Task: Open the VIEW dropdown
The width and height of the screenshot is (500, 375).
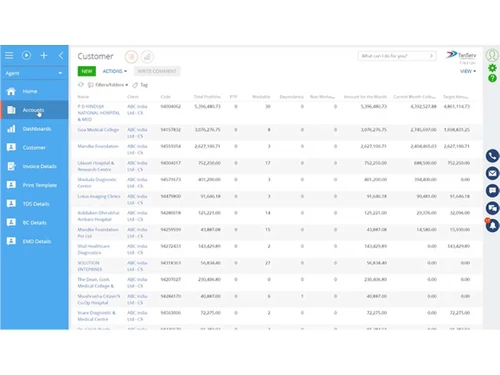Action: pyautogui.click(x=468, y=71)
